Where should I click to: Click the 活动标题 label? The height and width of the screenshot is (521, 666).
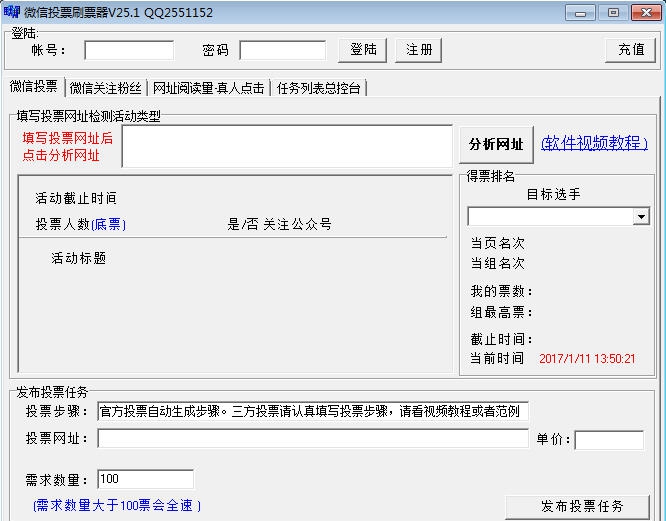click(x=79, y=258)
